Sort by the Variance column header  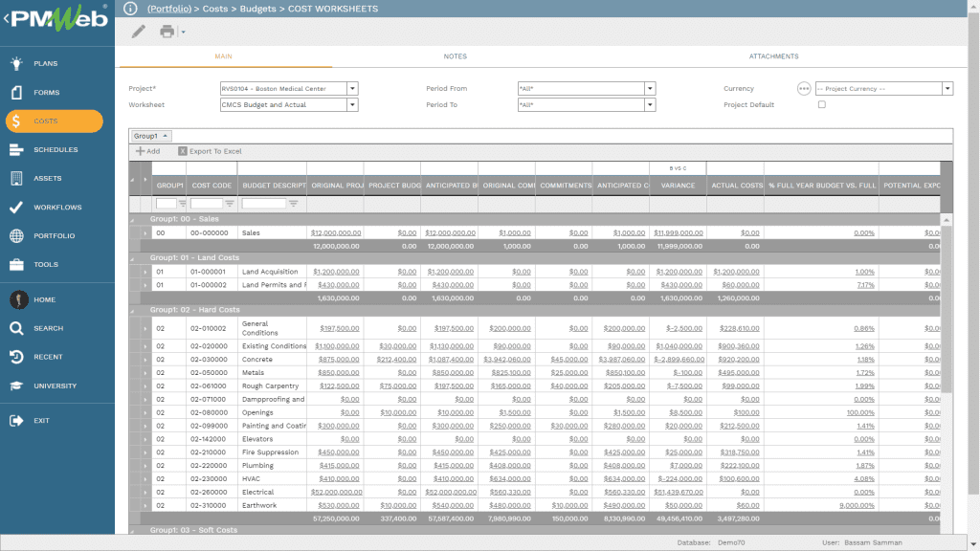679,186
